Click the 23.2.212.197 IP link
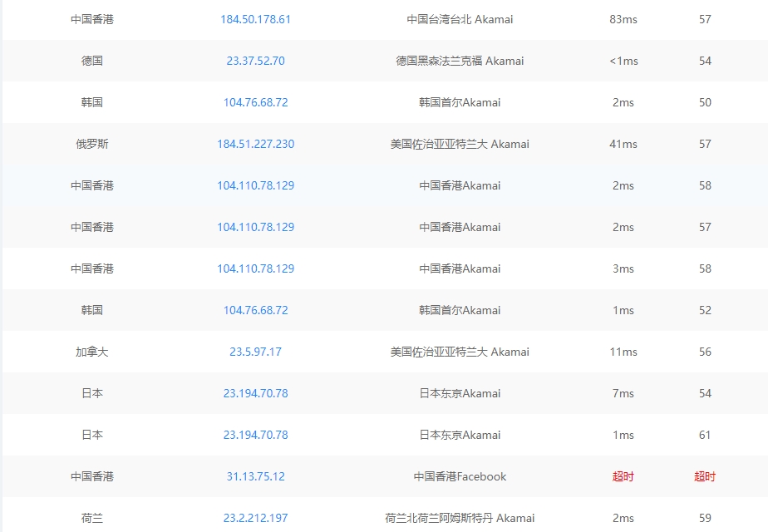The width and height of the screenshot is (768, 532). (x=255, y=518)
